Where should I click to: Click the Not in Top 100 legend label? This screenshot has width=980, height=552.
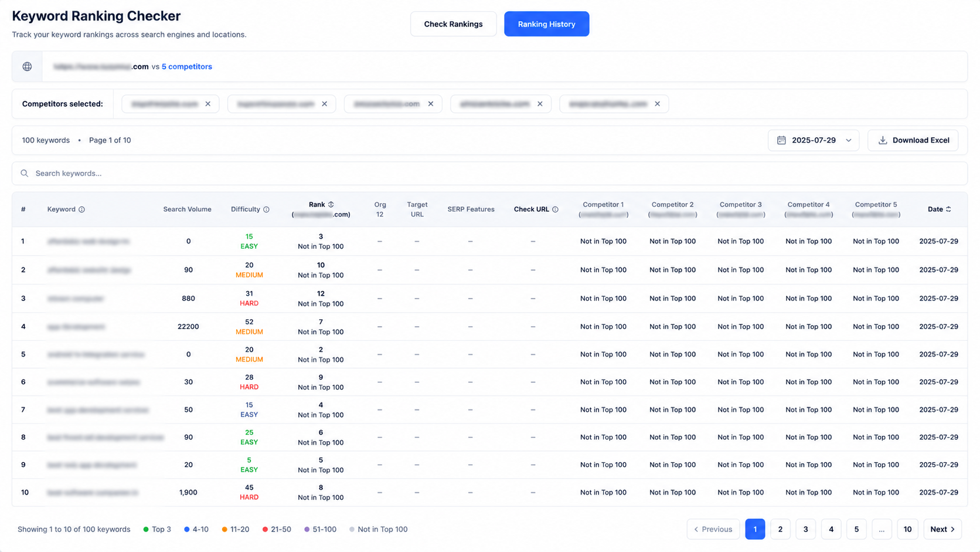(383, 530)
